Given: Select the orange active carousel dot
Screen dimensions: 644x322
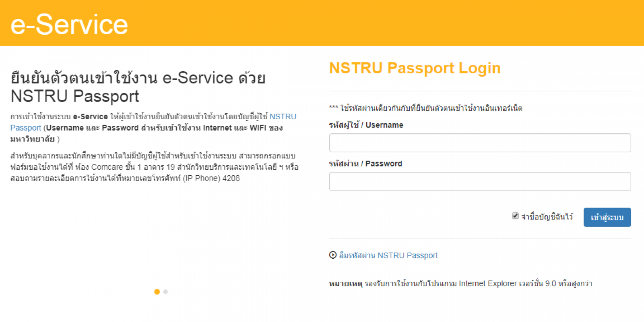Looking at the screenshot, I should (x=157, y=292).
